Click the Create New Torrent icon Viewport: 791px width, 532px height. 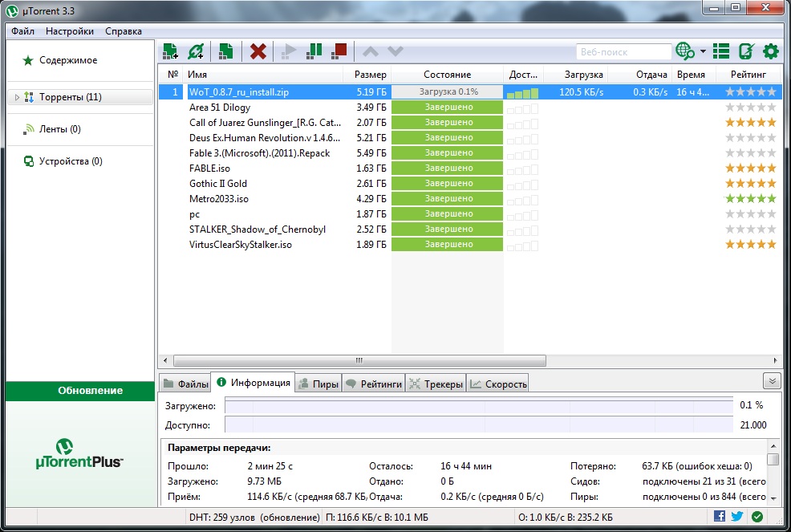226,51
